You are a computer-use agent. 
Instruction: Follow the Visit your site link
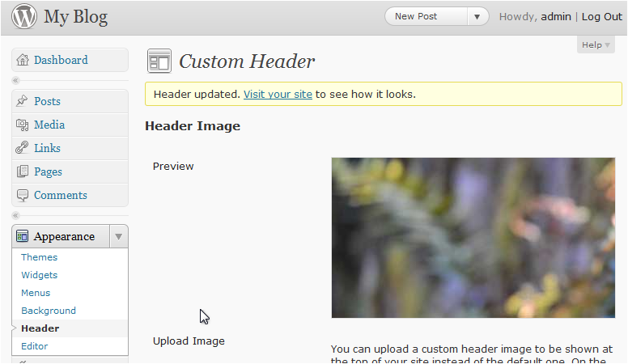[278, 94]
